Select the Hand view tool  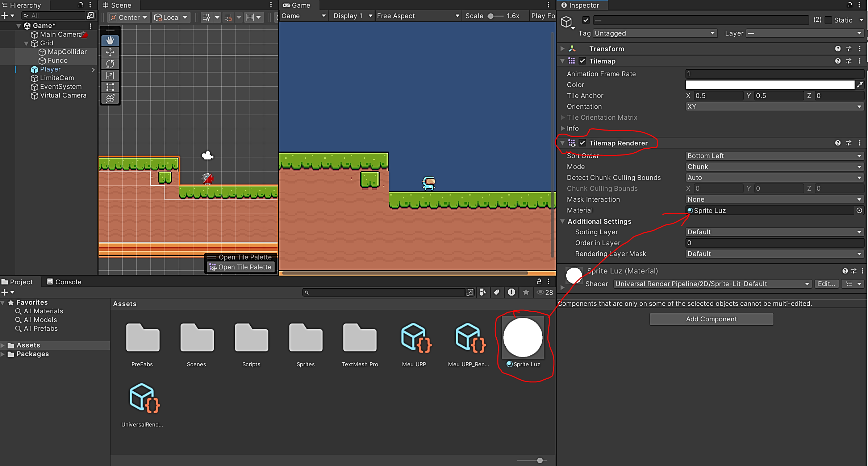pos(110,41)
